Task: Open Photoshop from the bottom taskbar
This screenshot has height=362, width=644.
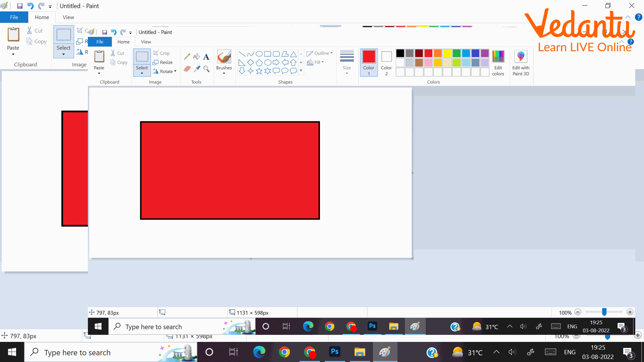Action: 335,352
